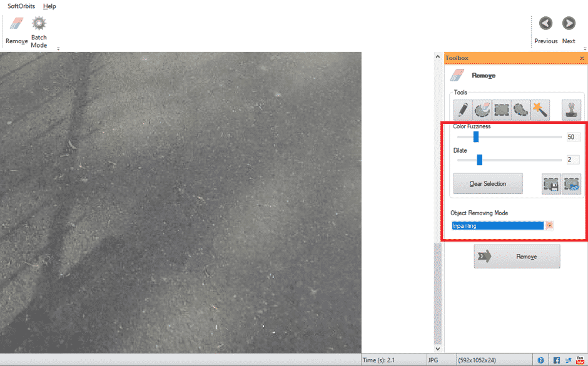The width and height of the screenshot is (588, 366).
Task: Select the Pencil marker tool
Action: [x=461, y=109]
